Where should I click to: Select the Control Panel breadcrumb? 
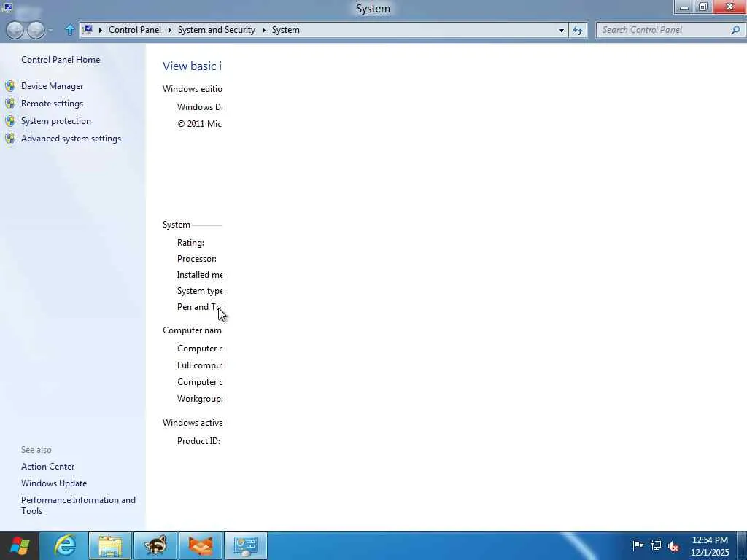tap(135, 29)
